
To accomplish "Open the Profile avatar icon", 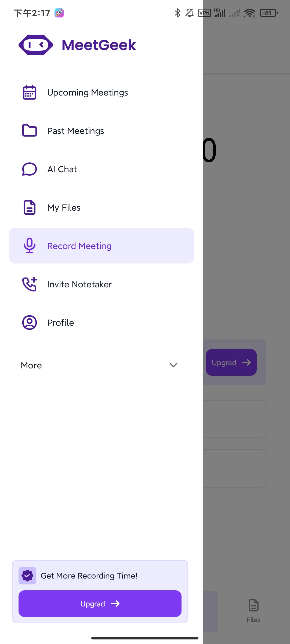I will click(x=30, y=323).
